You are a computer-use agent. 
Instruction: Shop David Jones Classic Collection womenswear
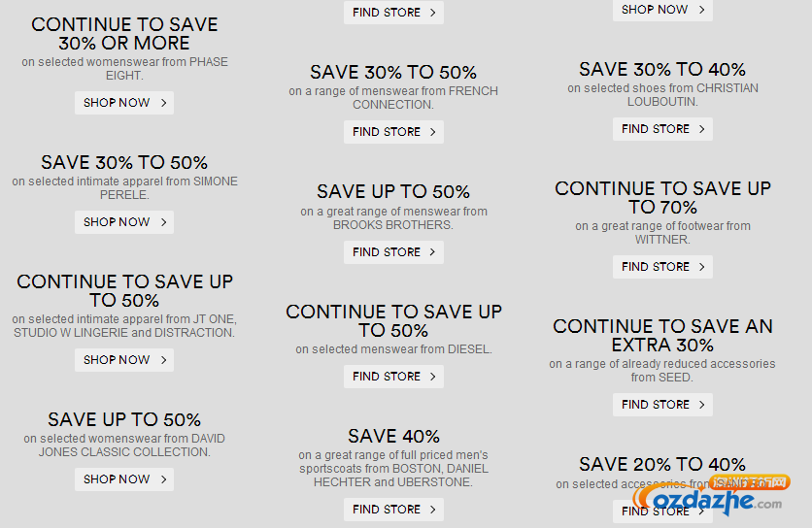point(124,478)
